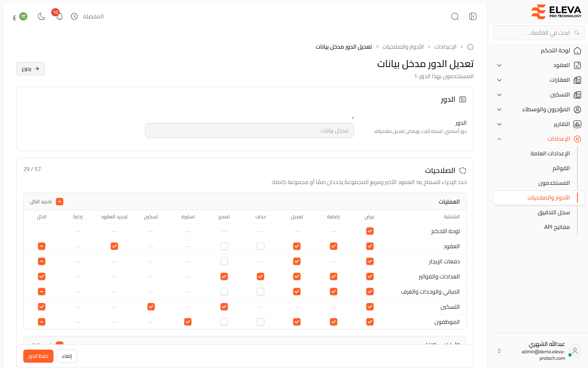Collapse الإعدادات sidebar submenu chevron
The image size is (588, 368).
[499, 139]
